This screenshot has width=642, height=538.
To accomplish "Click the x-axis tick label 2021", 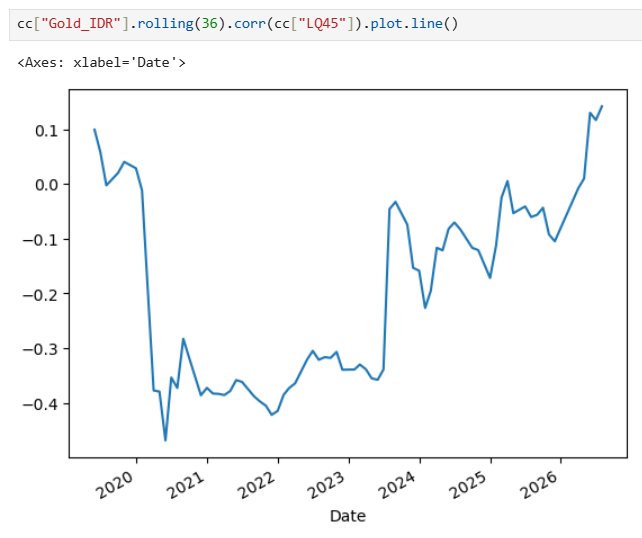I will click(x=186, y=484).
